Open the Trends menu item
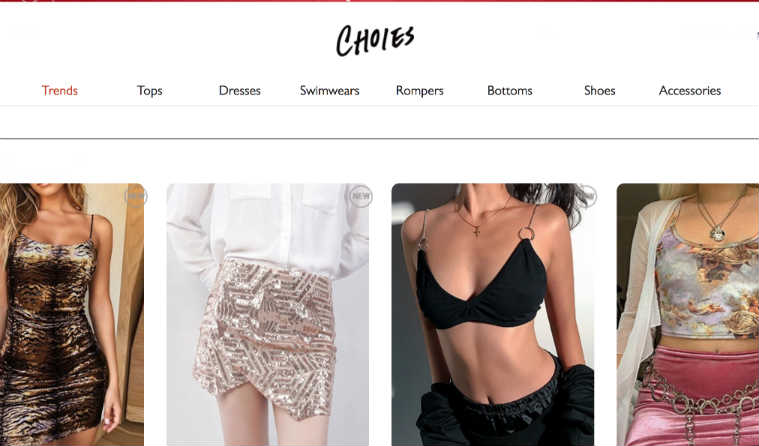The width and height of the screenshot is (759, 446). tap(60, 91)
